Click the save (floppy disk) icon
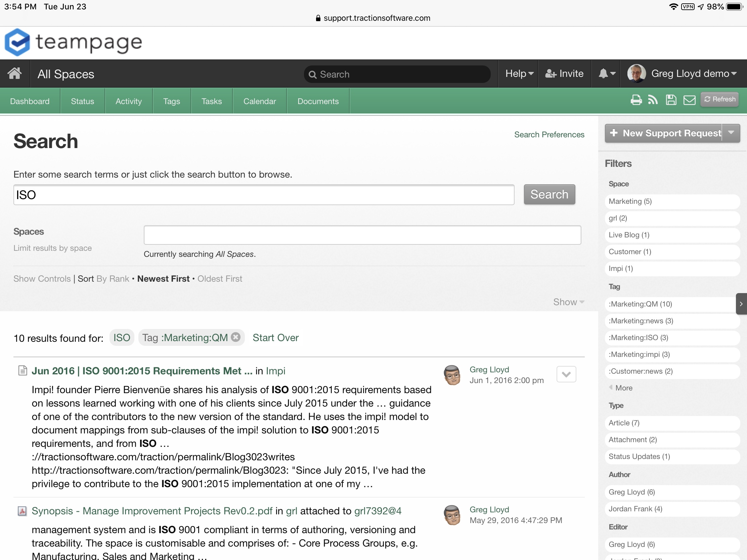Viewport: 747px width, 560px height. [671, 100]
